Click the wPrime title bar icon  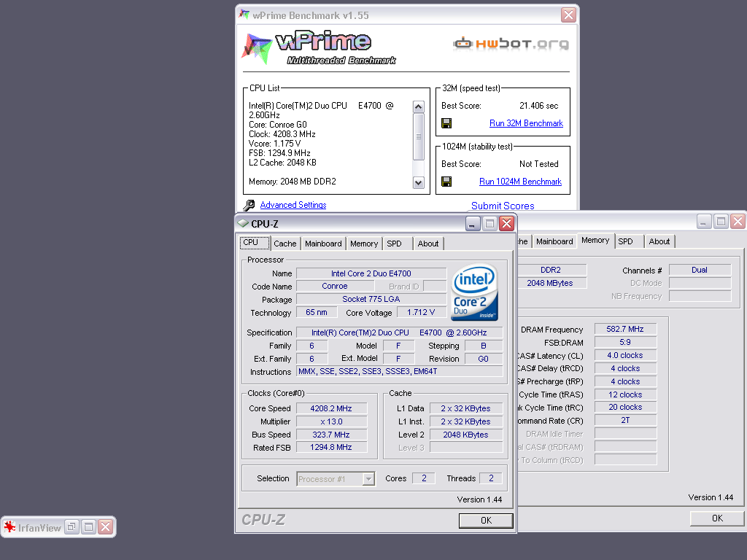click(x=244, y=15)
